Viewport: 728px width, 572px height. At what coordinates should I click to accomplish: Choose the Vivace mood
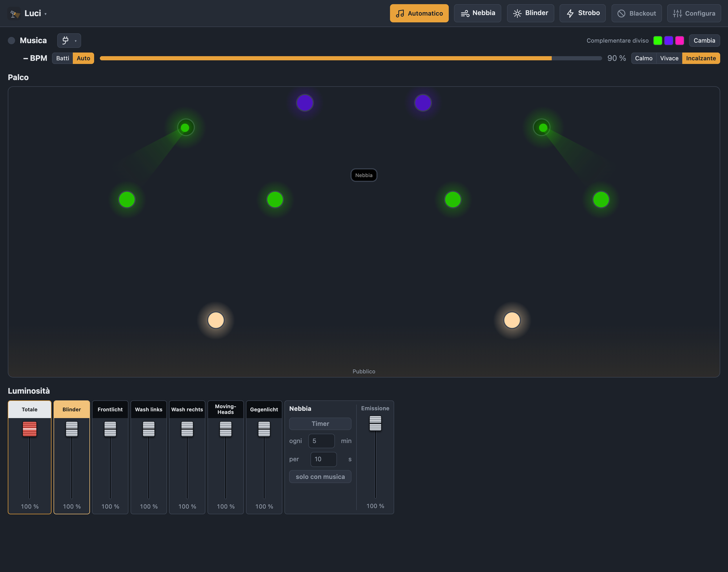coord(669,58)
